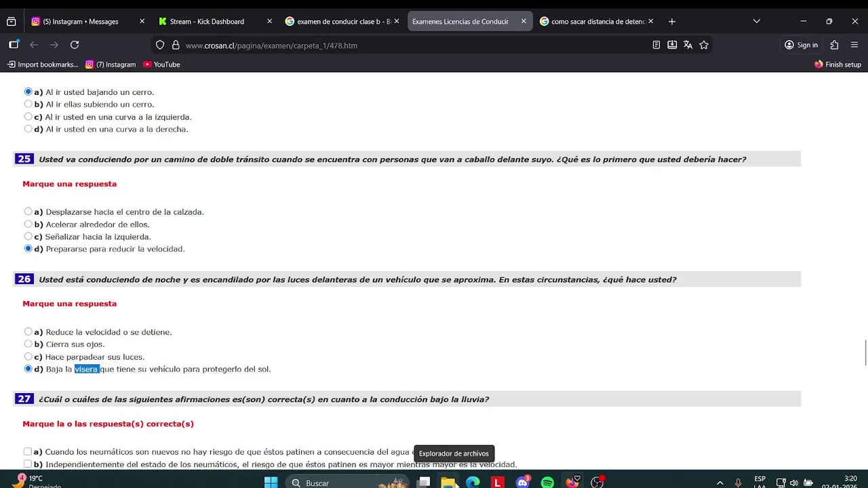868x488 pixels.
Task: Choose d) Prepararse para reducir la velocidad
Action: 28,249
